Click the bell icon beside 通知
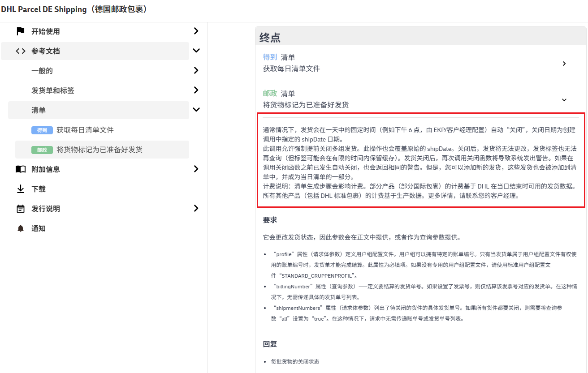 click(20, 228)
